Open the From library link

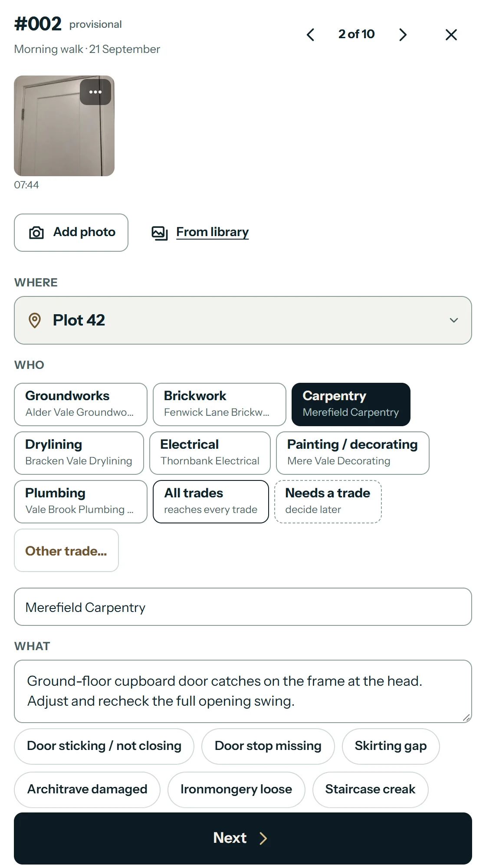[212, 232]
